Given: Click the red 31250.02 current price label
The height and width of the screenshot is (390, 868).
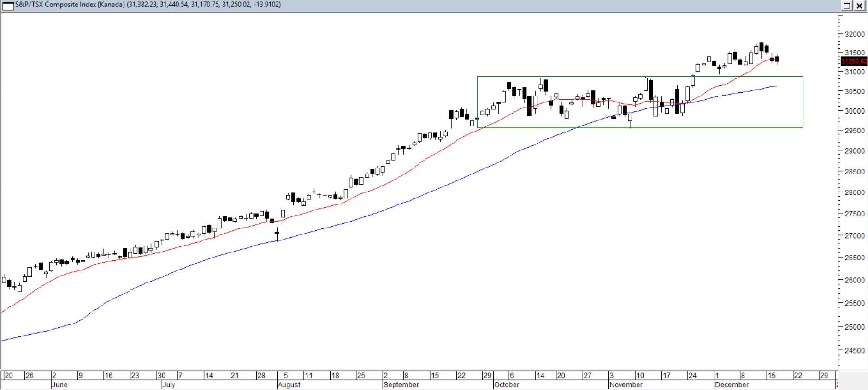Looking at the screenshot, I should (x=853, y=61).
